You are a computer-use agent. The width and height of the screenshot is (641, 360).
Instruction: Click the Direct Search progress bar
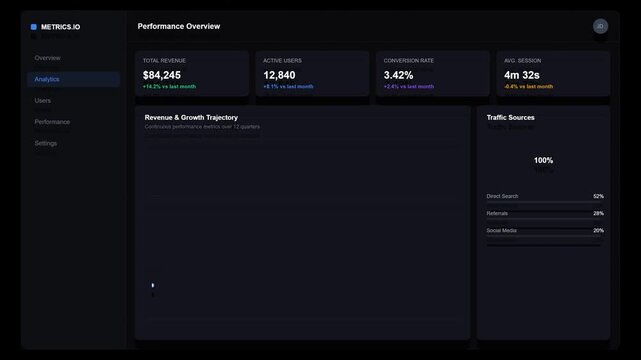[x=543, y=202]
